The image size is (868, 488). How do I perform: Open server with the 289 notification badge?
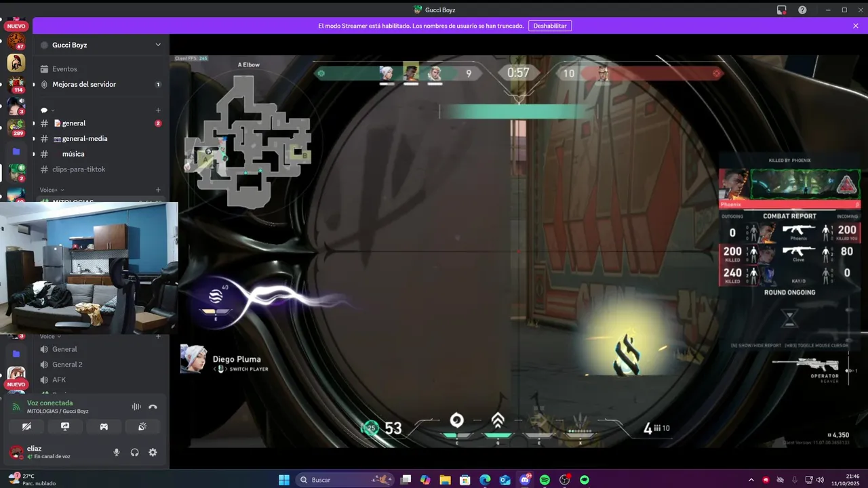point(16,128)
